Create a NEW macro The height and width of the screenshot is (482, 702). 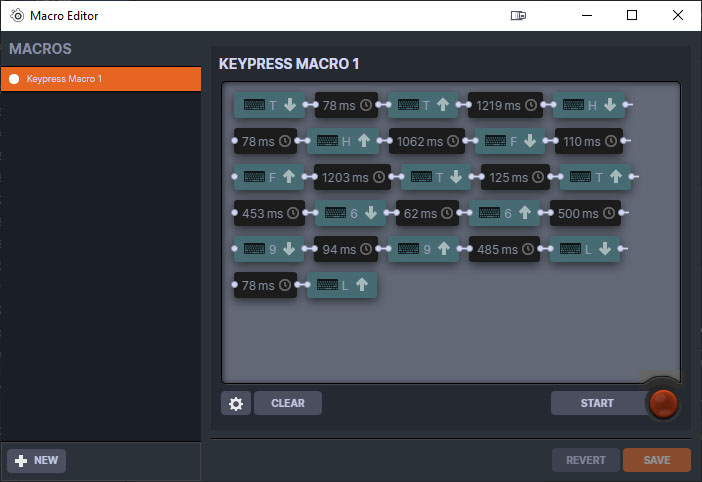(x=37, y=461)
